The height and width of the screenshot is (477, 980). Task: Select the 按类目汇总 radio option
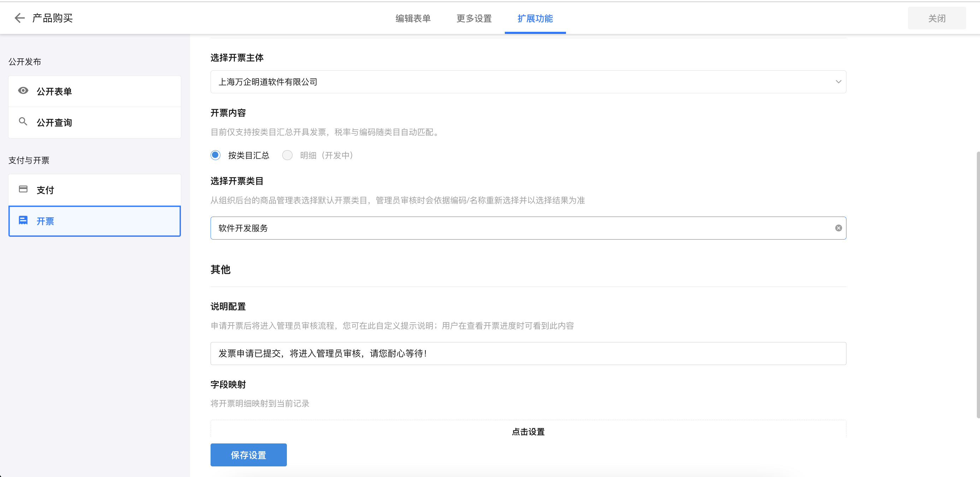click(216, 155)
